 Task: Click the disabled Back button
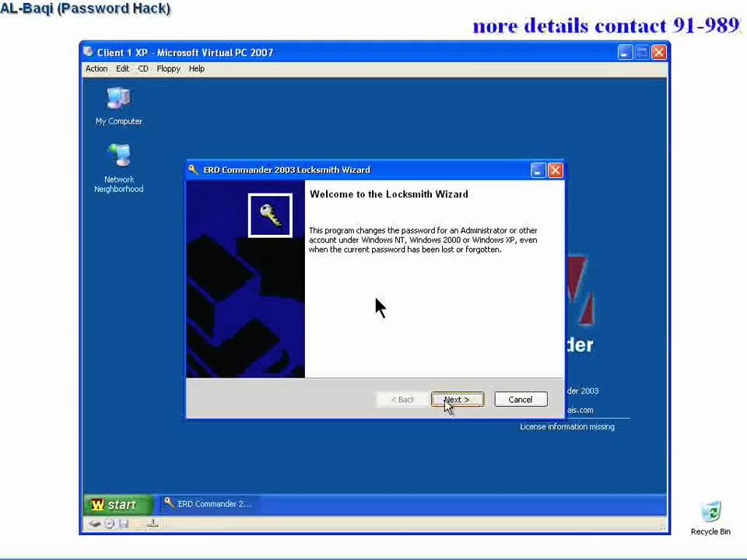point(402,400)
